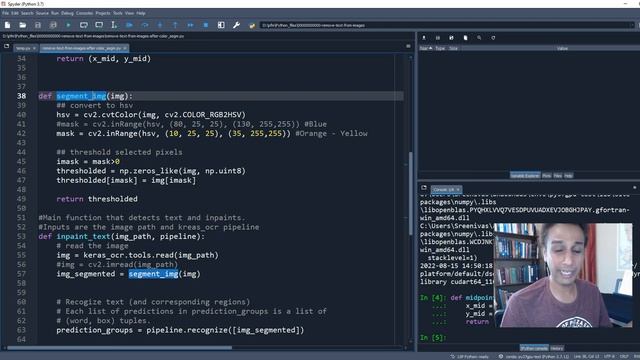The image size is (640, 360).
Task: Start debugging the file
Action: pos(129,25)
